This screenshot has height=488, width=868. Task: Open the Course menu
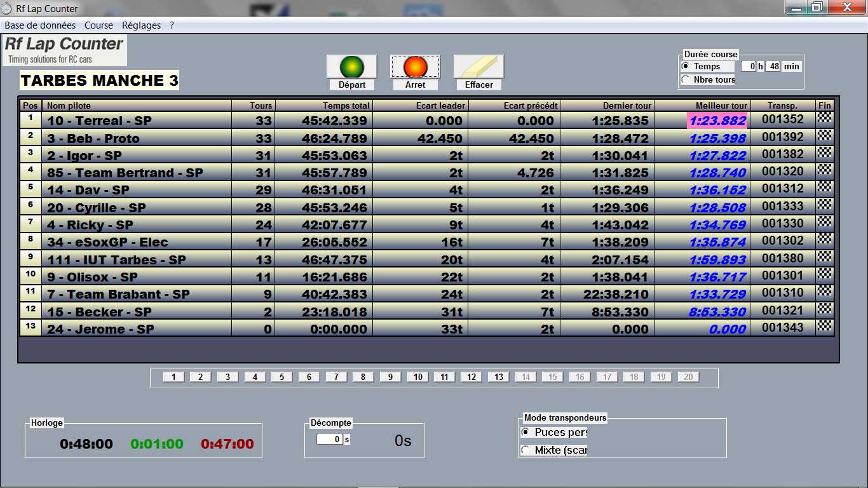coord(98,25)
